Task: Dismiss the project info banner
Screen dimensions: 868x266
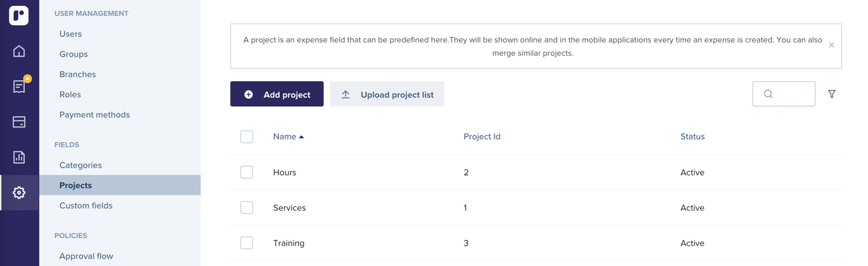Action: coord(831,45)
